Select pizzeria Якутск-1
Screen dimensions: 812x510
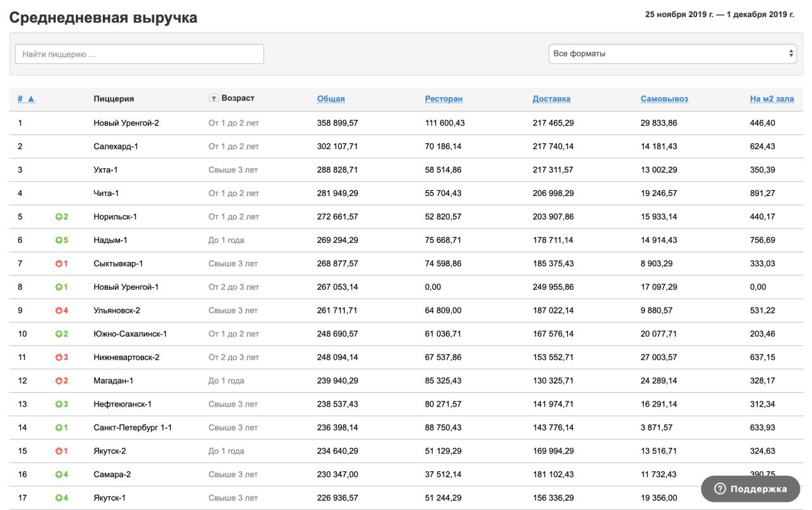[110, 499]
